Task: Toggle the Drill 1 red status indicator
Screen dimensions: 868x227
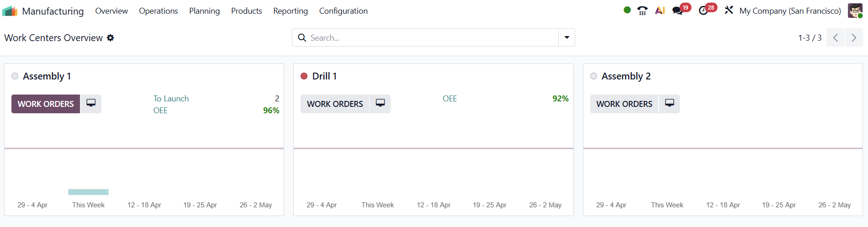Action: [304, 76]
